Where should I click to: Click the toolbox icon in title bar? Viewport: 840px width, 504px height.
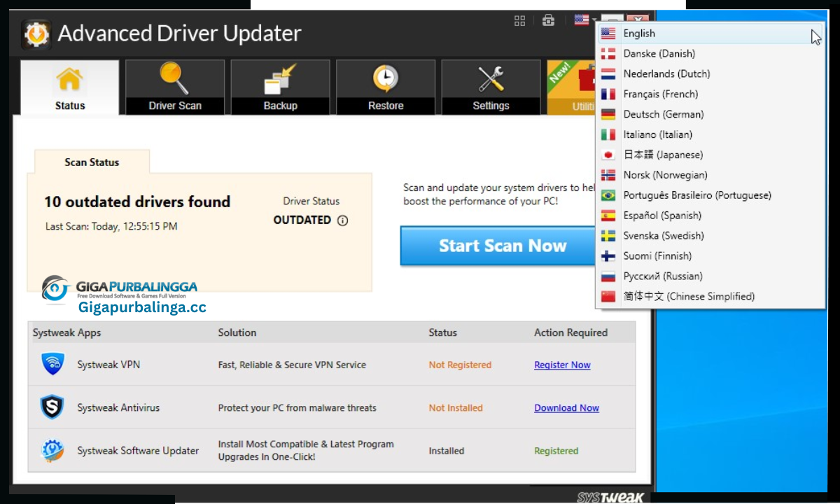tap(548, 20)
